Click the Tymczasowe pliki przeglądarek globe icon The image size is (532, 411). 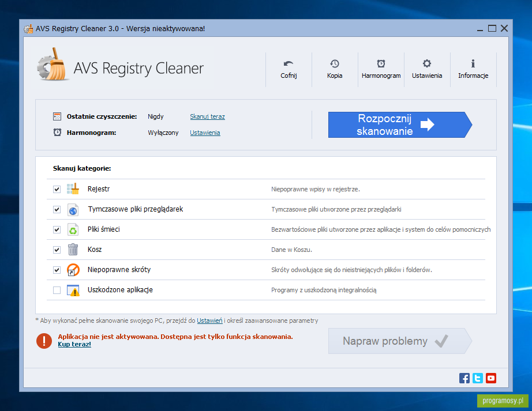pos(73,209)
